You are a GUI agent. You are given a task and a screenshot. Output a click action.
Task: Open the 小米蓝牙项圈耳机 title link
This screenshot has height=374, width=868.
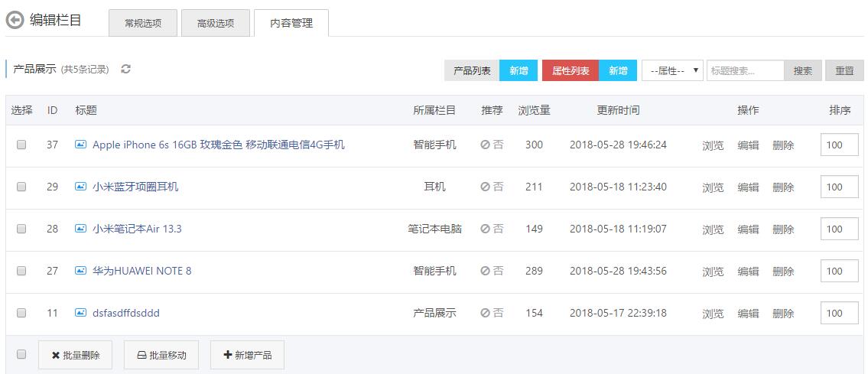click(x=135, y=187)
